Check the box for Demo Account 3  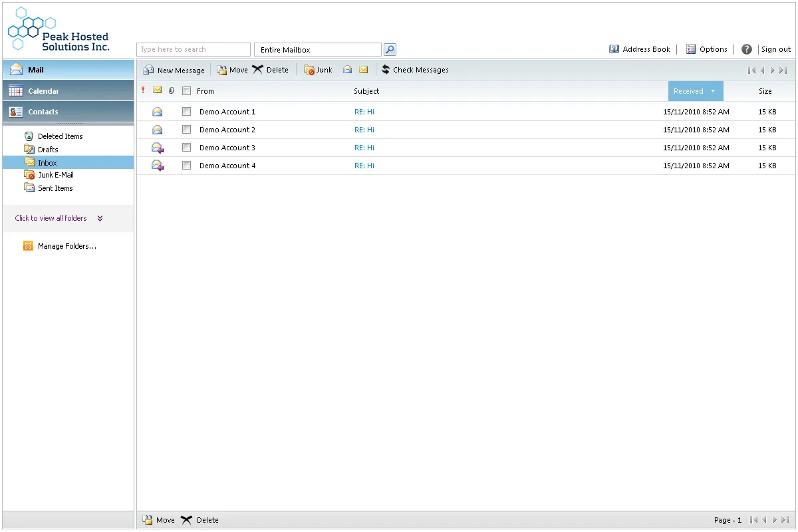pos(187,148)
